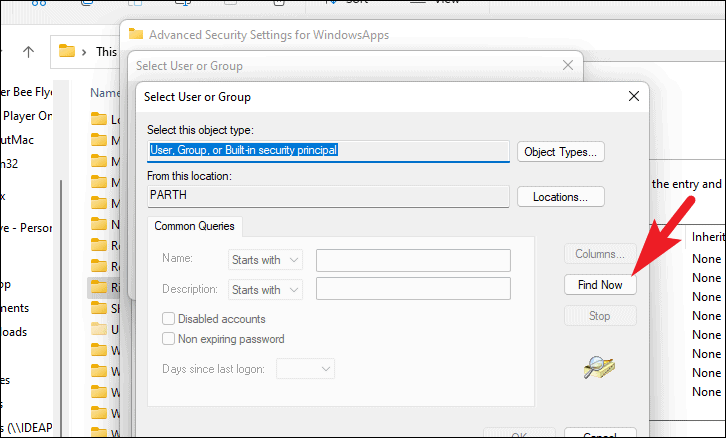Open the Locations dialog
The height and width of the screenshot is (438, 726).
560,197
